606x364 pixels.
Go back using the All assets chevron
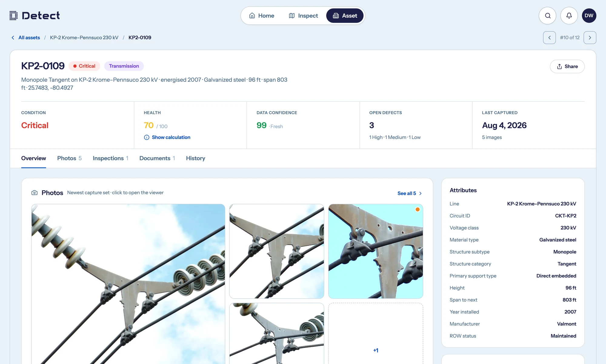(13, 38)
